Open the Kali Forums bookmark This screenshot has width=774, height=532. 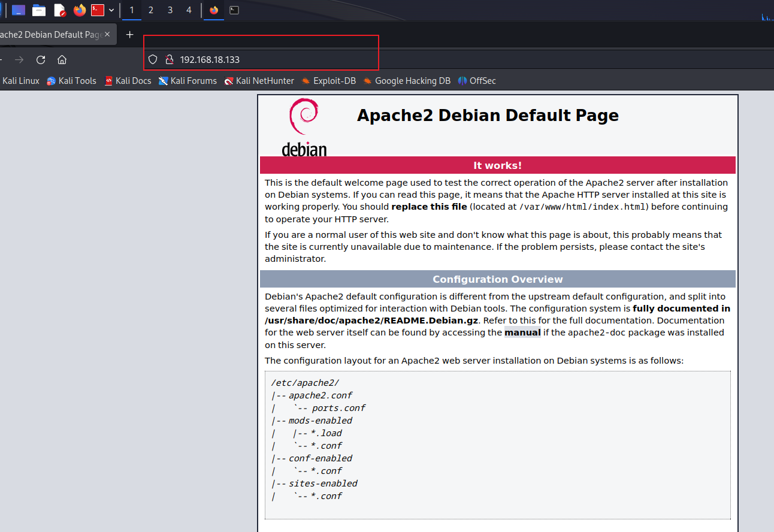[188, 81]
